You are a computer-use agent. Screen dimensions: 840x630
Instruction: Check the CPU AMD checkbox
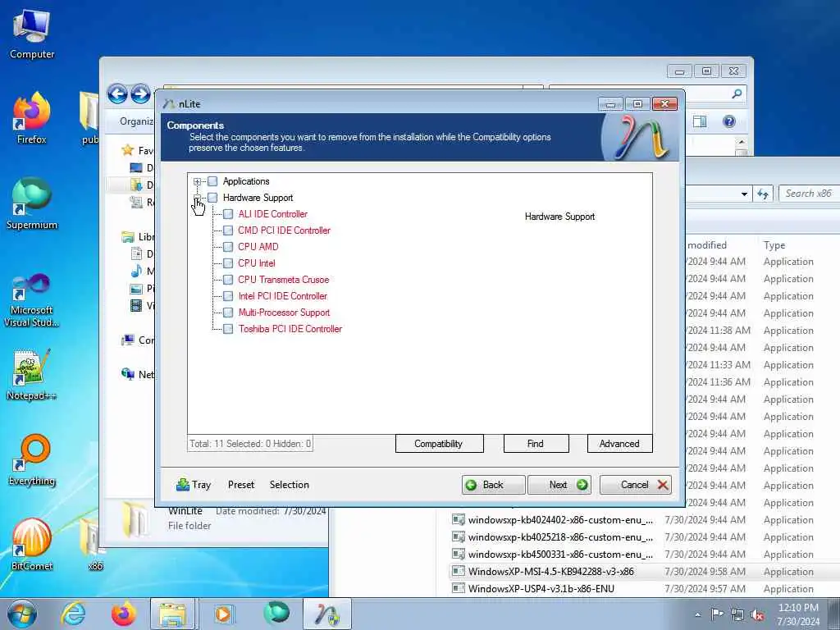[228, 247]
